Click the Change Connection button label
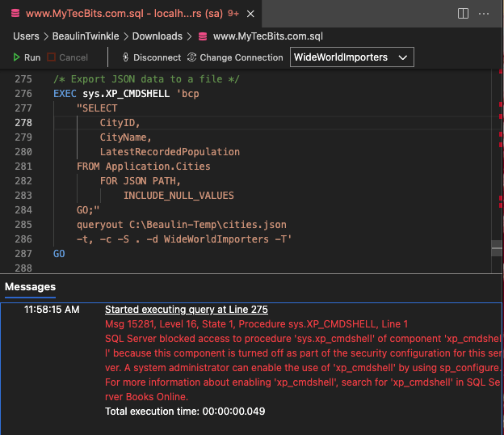 pyautogui.click(x=241, y=57)
